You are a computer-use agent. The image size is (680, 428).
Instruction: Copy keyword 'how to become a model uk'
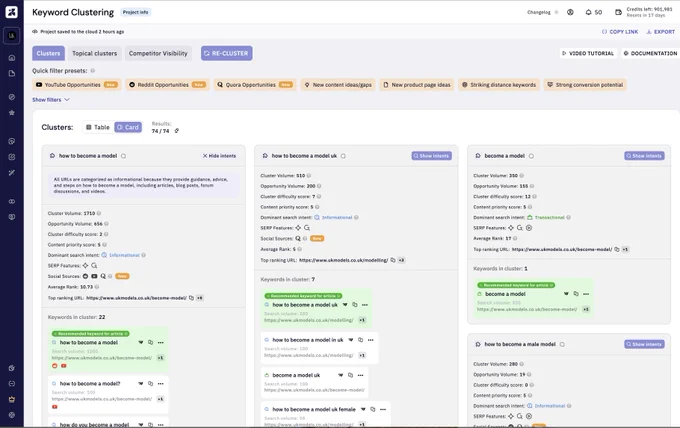(x=355, y=305)
